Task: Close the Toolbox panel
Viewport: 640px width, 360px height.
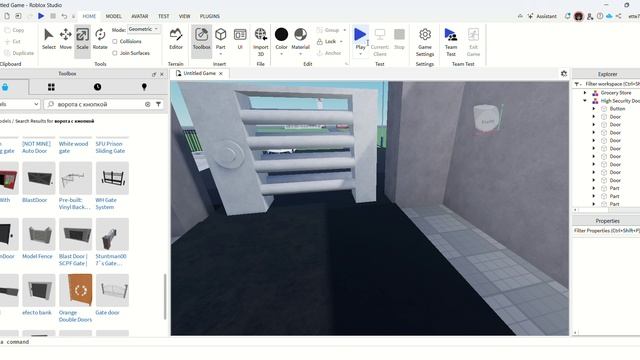Action: click(162, 74)
